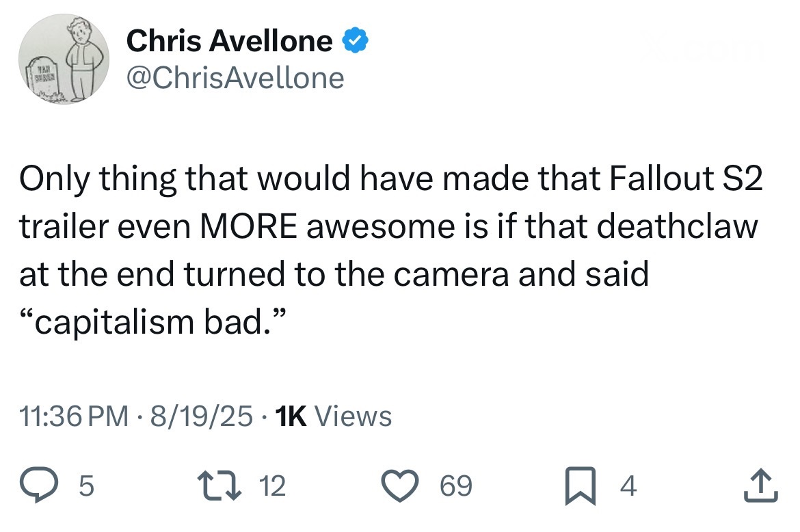The height and width of the screenshot is (532, 800).
Task: Open the @ChrisAvellone handle link
Action: 235,79
